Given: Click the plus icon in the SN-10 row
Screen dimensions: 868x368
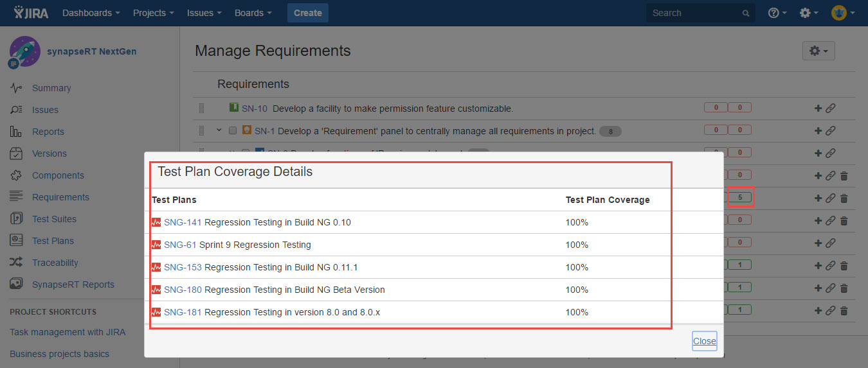Looking at the screenshot, I should pos(818,109).
